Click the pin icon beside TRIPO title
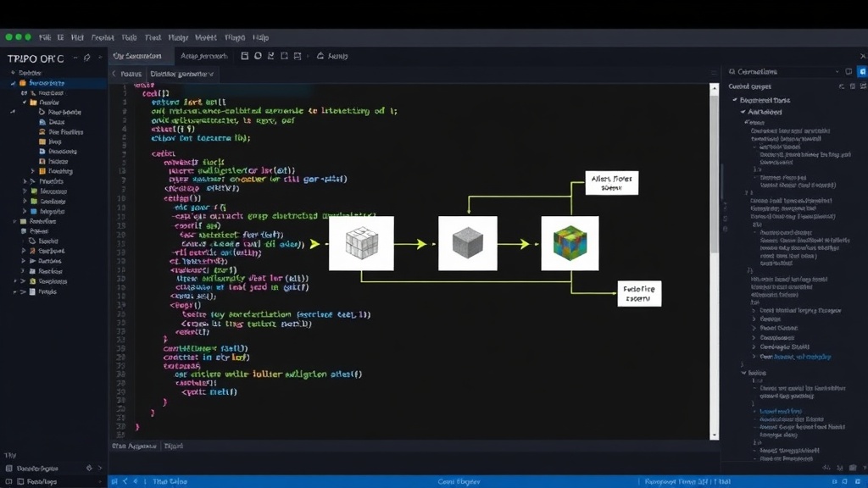This screenshot has height=488, width=868. point(87,58)
